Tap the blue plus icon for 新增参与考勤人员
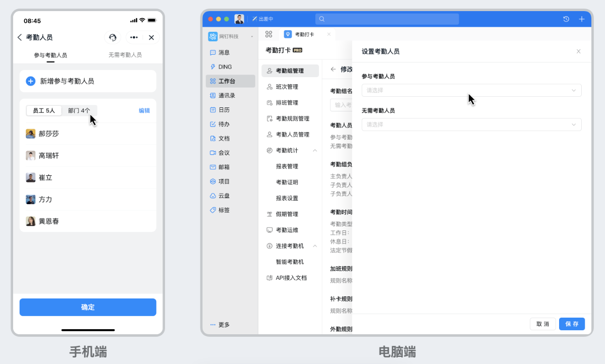 click(30, 81)
